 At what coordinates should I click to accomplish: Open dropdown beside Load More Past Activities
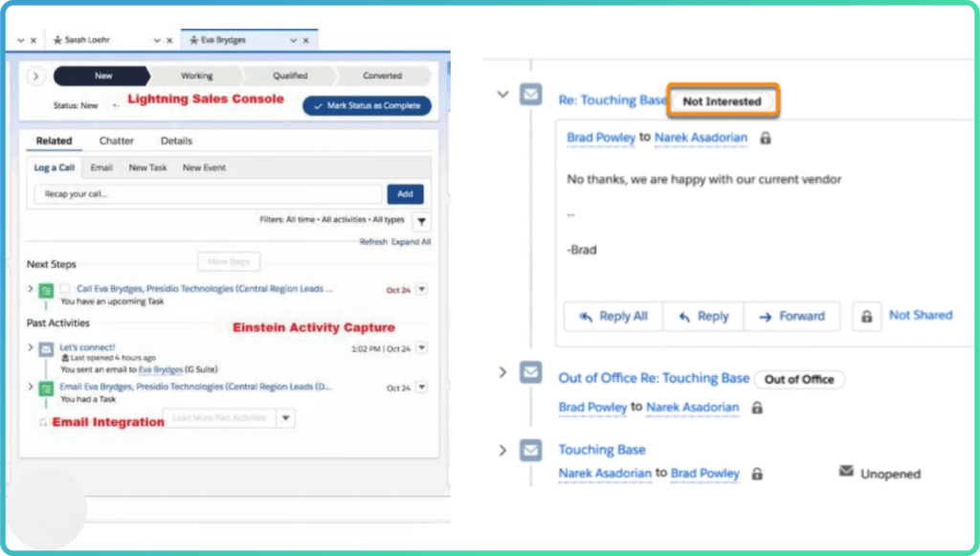(x=285, y=418)
